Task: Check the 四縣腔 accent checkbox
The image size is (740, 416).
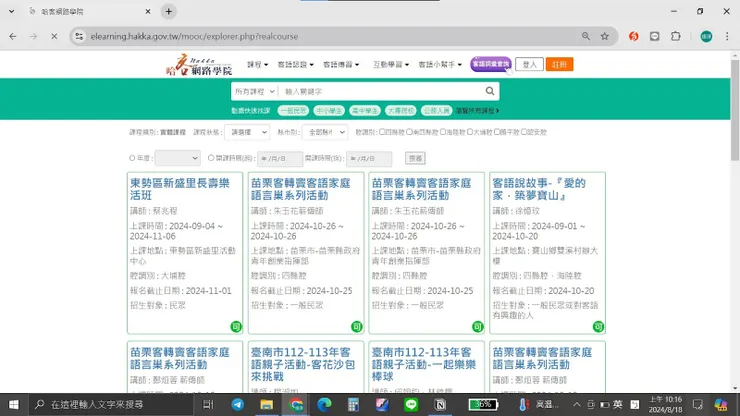Action: point(382,132)
